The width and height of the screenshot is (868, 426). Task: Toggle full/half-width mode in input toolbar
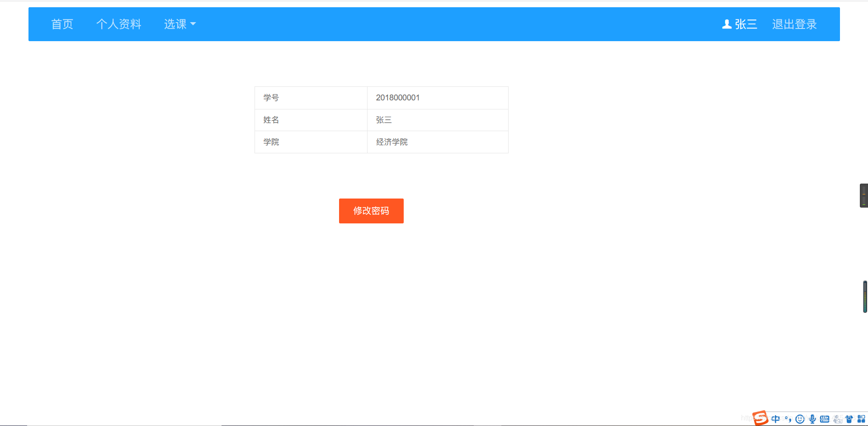pyautogui.click(x=786, y=417)
